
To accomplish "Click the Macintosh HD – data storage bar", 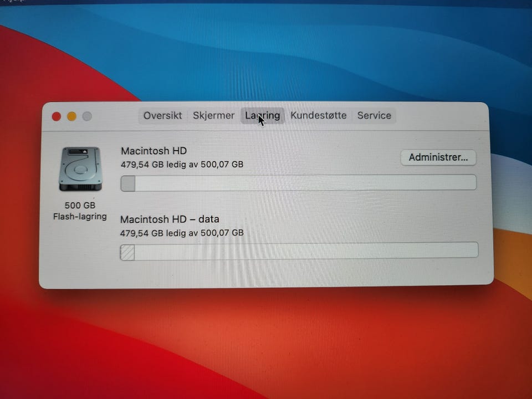I will coord(299,251).
